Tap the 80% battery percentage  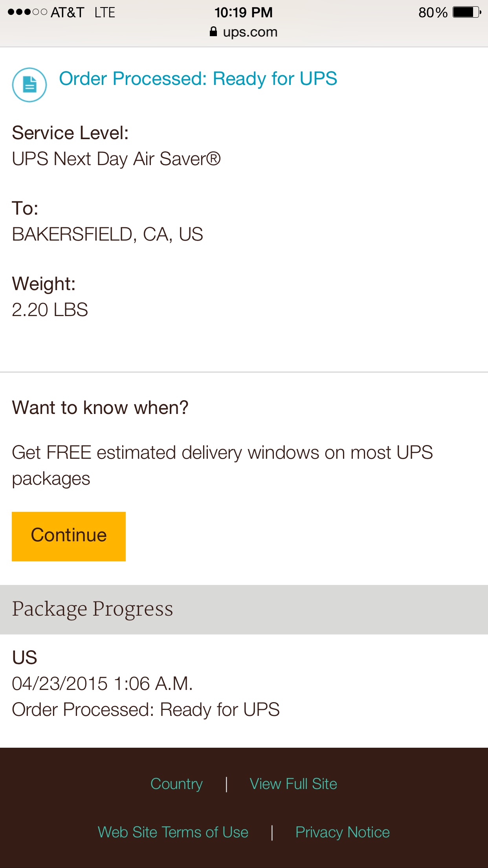[433, 13]
